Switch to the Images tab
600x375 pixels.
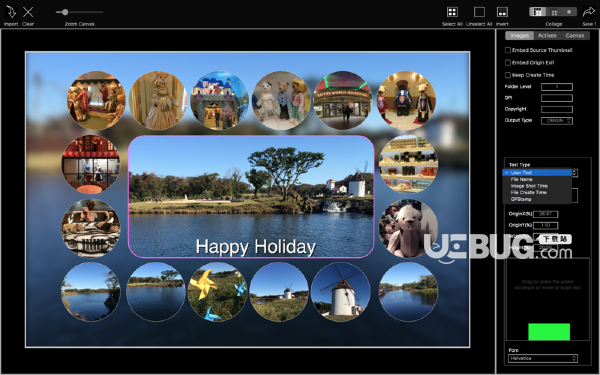520,36
